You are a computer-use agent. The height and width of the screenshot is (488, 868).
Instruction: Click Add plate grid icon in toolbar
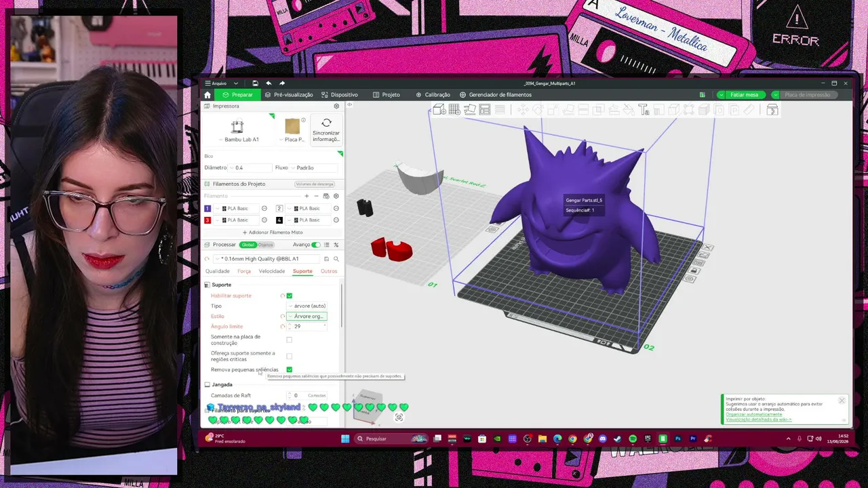pos(454,110)
